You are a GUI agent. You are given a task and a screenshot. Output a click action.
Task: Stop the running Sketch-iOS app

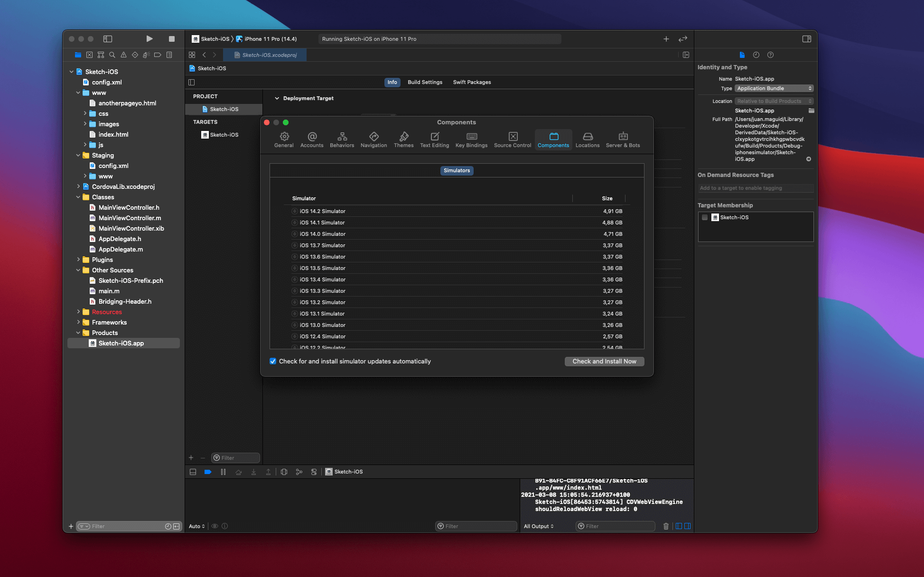click(x=172, y=39)
